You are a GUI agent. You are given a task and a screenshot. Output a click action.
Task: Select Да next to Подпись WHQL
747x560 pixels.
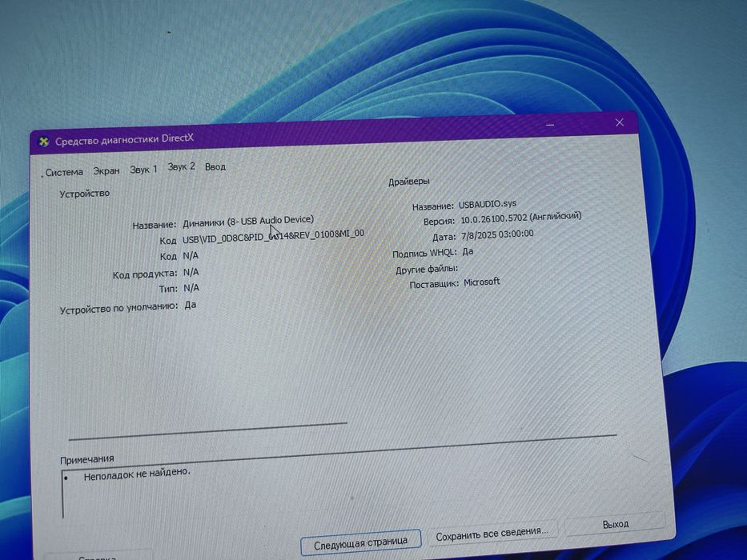click(468, 251)
